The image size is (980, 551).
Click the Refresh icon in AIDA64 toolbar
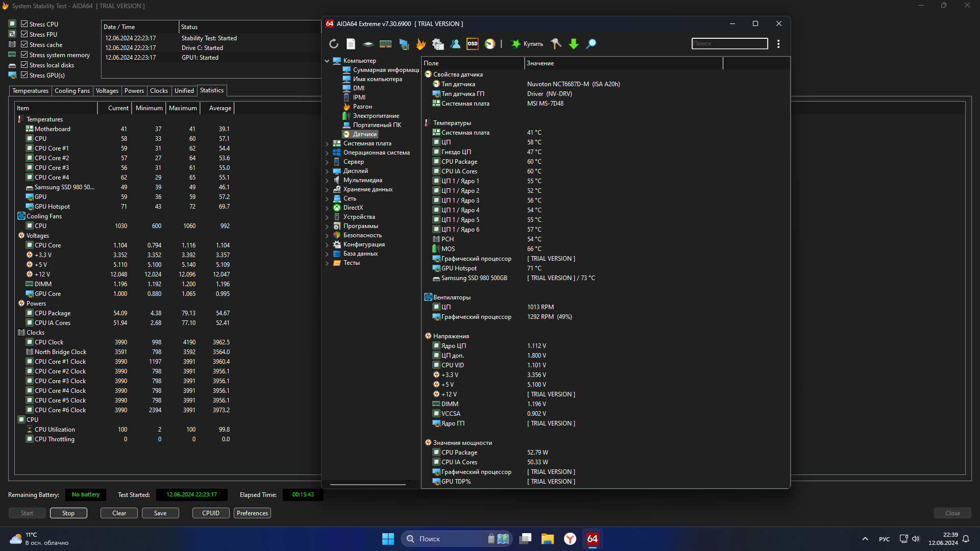333,44
